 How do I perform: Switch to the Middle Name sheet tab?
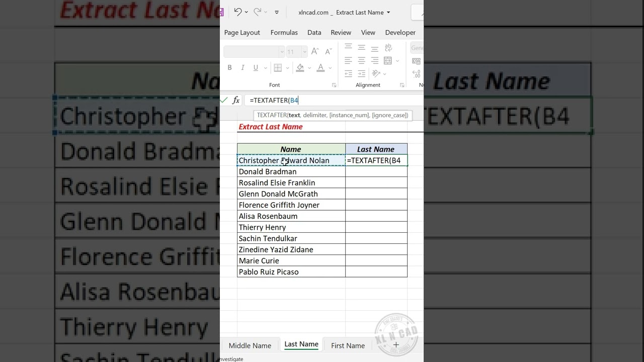250,345
